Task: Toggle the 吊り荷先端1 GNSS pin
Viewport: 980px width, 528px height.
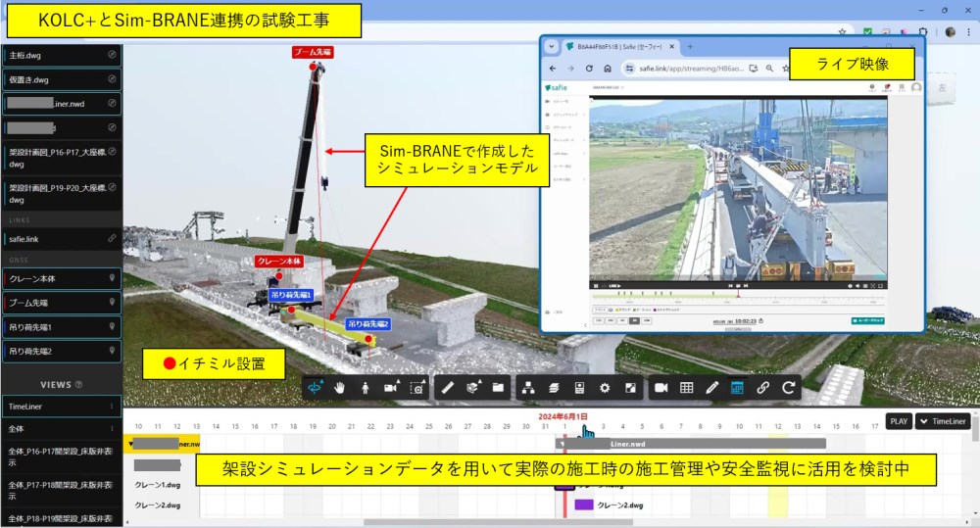Action: point(112,327)
